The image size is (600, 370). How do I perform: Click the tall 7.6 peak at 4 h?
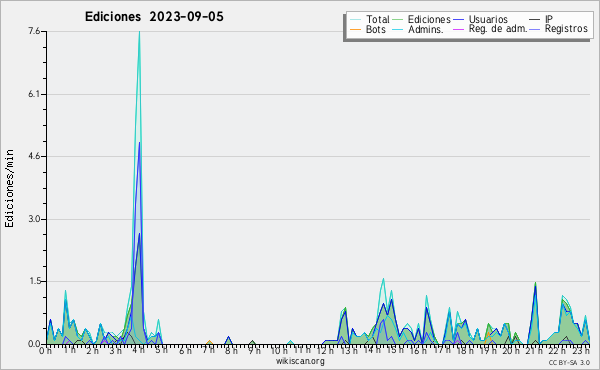click(139, 32)
